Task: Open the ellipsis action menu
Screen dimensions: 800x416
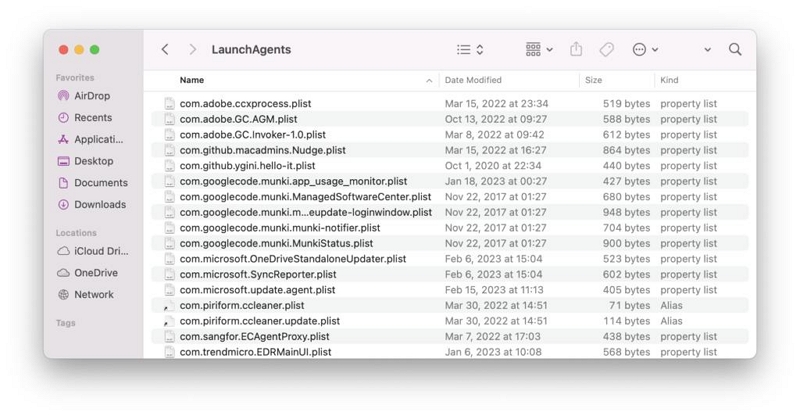Action: (645, 50)
